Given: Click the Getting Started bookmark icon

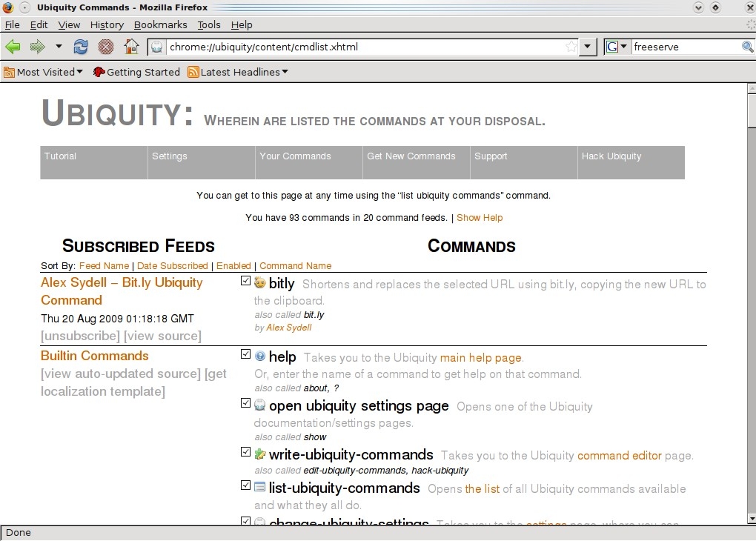Looking at the screenshot, I should coord(99,72).
